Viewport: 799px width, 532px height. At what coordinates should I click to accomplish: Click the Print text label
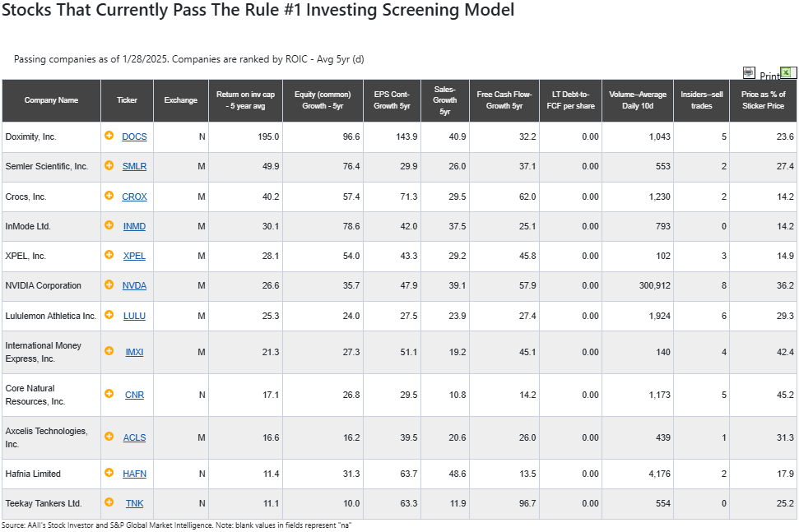(x=769, y=76)
